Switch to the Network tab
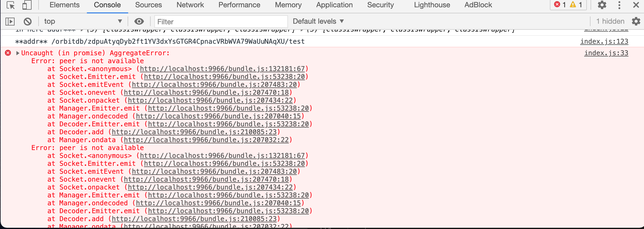 tap(190, 5)
